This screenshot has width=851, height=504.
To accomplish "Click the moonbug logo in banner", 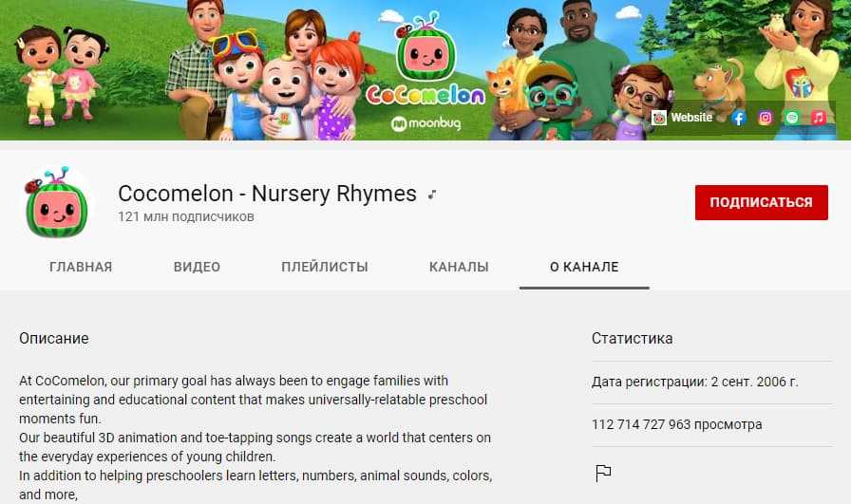I will coord(426,123).
